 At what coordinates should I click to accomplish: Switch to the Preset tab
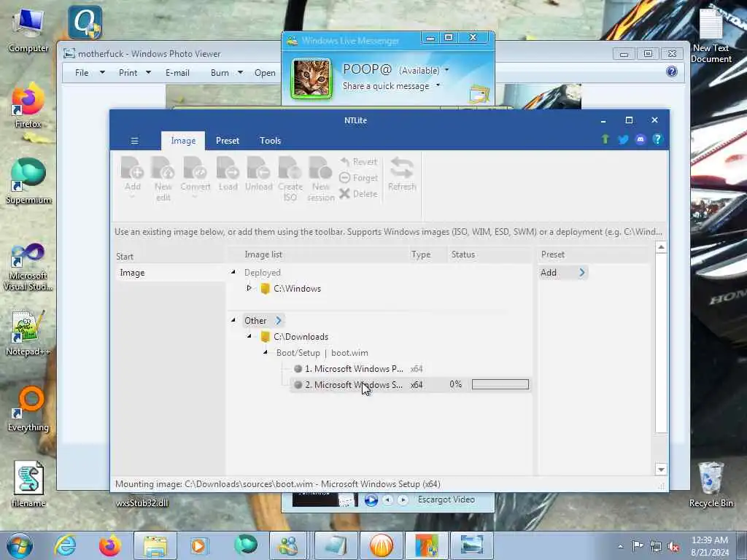[228, 141]
